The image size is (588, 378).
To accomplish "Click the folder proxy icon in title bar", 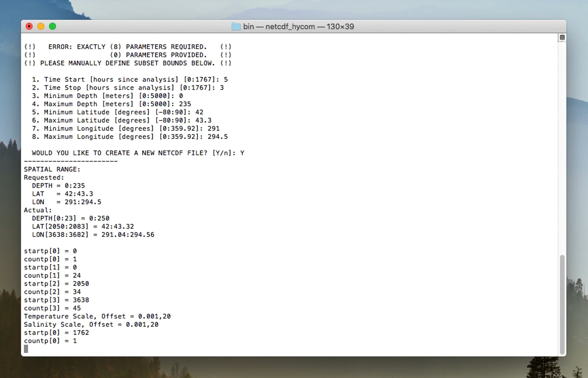I will [x=236, y=26].
